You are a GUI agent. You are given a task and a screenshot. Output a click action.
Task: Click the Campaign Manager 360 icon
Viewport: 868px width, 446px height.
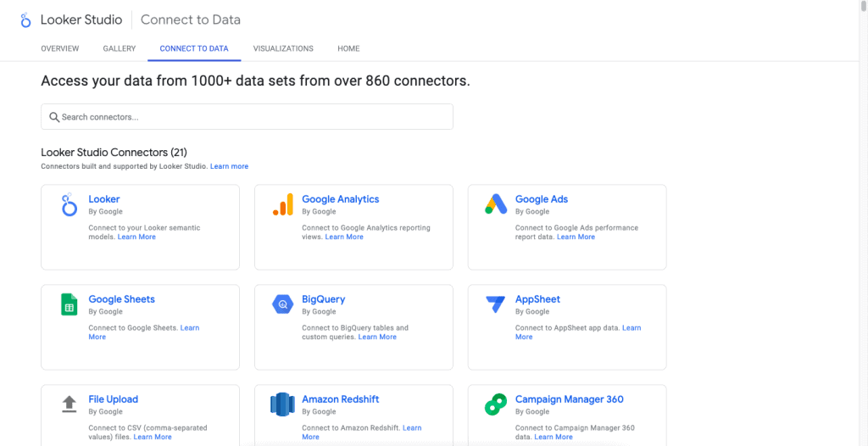point(495,404)
